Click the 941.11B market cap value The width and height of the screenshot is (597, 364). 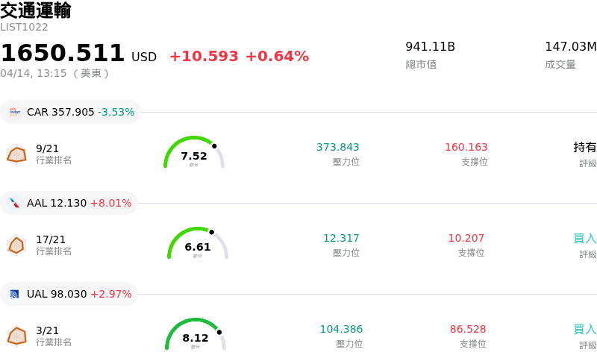(x=431, y=47)
